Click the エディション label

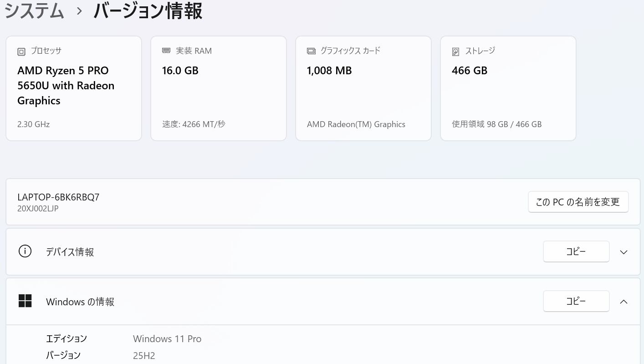(x=66, y=338)
